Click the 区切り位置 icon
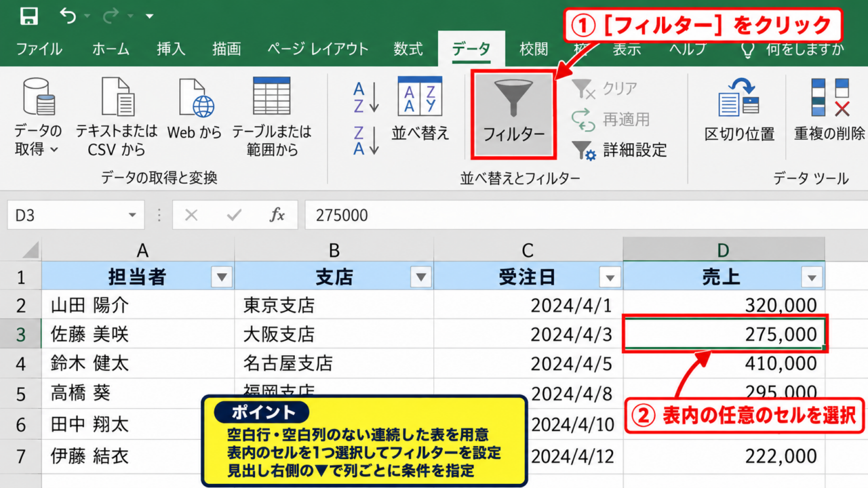Viewport: 868px width, 488px height. [x=738, y=98]
